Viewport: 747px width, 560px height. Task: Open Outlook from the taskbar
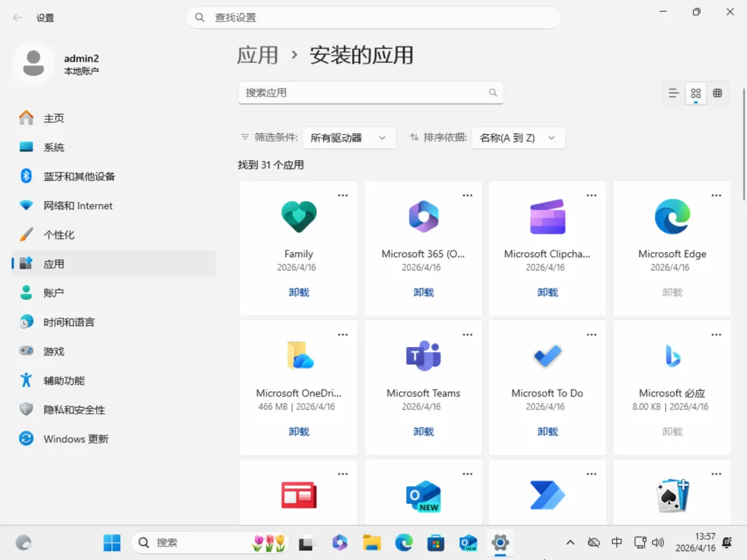pos(468,543)
